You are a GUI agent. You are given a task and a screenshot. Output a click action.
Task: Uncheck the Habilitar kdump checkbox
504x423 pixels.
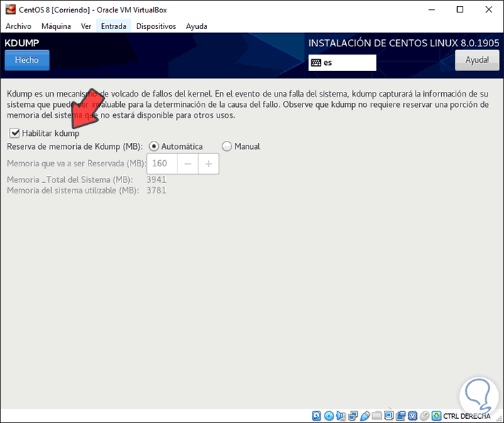pos(14,132)
